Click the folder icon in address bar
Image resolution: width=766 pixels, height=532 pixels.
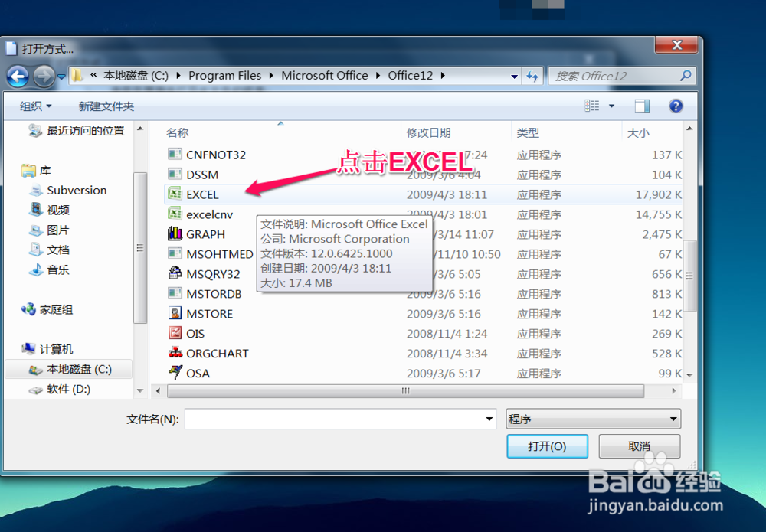click(77, 76)
